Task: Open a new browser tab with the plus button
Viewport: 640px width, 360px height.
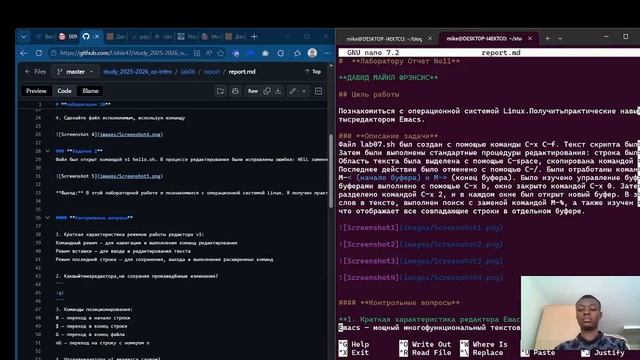Action: point(254,37)
